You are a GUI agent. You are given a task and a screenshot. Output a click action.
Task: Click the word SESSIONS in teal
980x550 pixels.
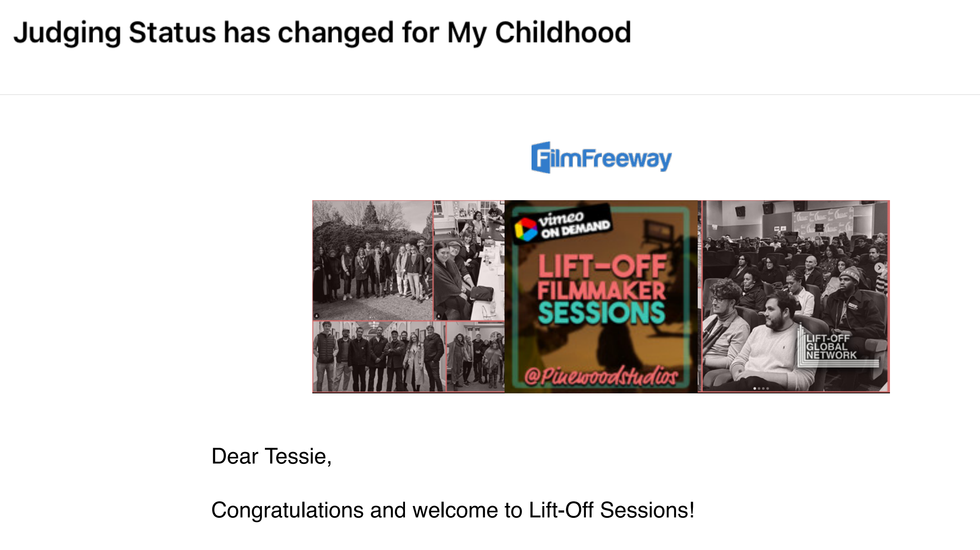click(602, 313)
